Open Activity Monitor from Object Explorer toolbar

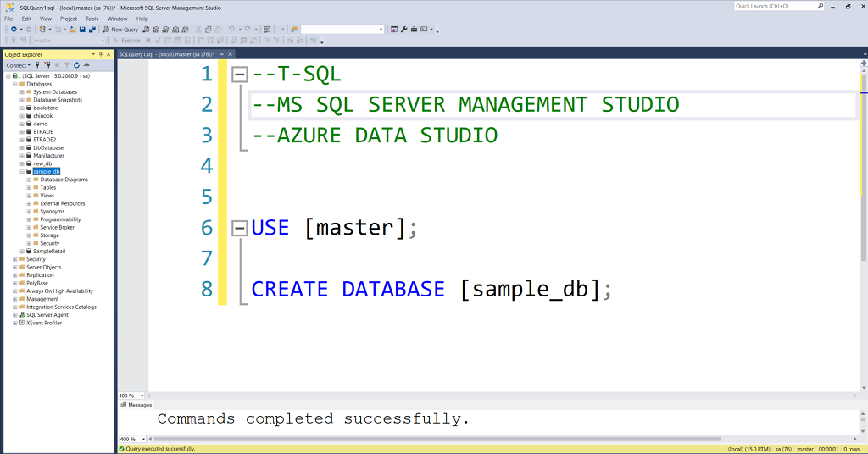click(x=86, y=65)
